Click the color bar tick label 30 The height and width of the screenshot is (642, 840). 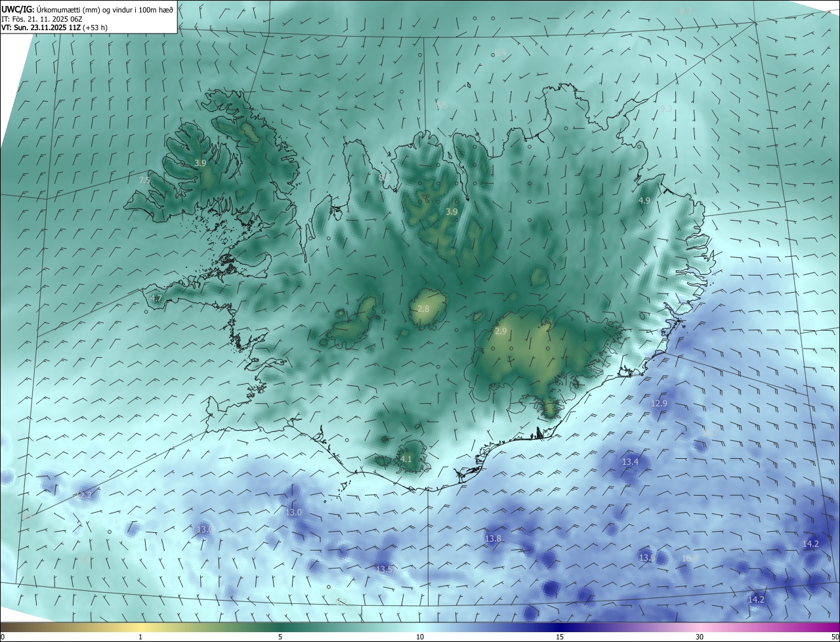[700, 637]
